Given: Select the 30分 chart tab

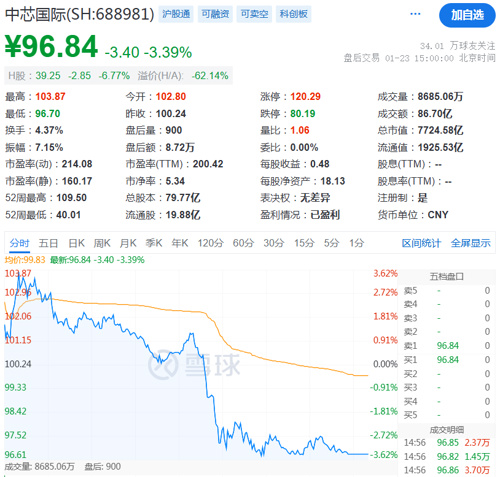Looking at the screenshot, I should point(274,243).
